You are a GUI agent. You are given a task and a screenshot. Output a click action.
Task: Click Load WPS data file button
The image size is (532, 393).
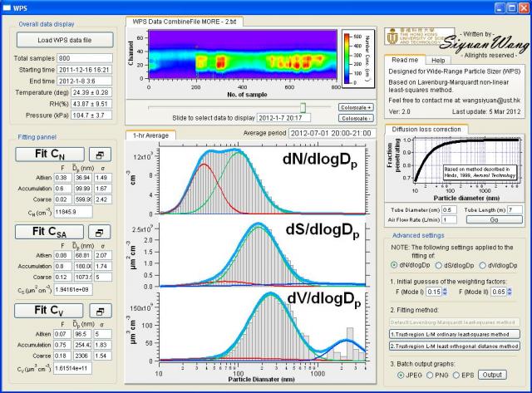click(x=65, y=40)
